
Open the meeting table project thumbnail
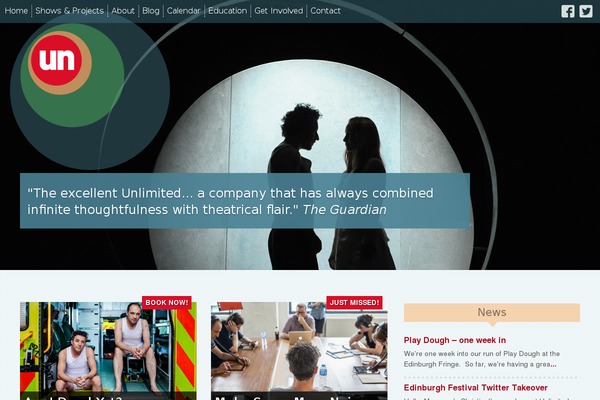pyautogui.click(x=299, y=351)
